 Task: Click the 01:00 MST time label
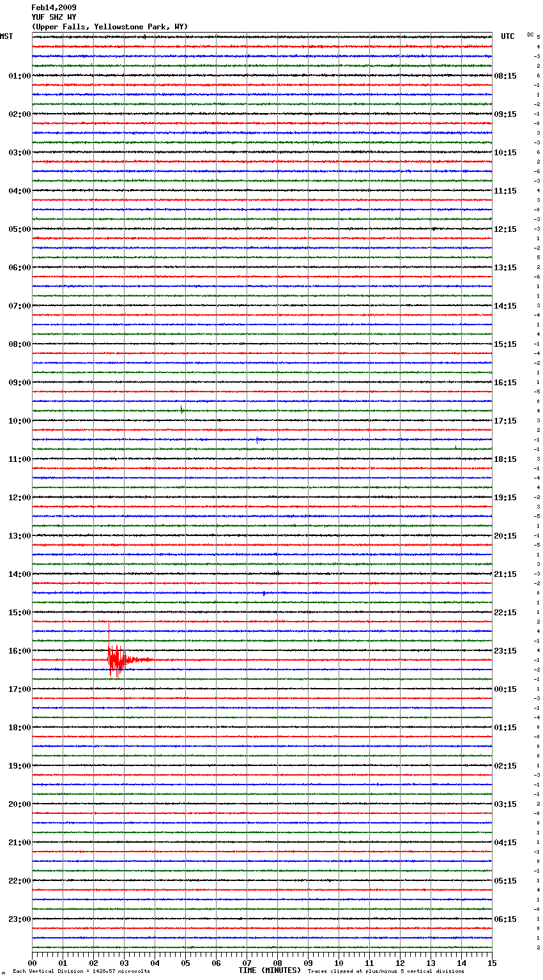click(19, 76)
